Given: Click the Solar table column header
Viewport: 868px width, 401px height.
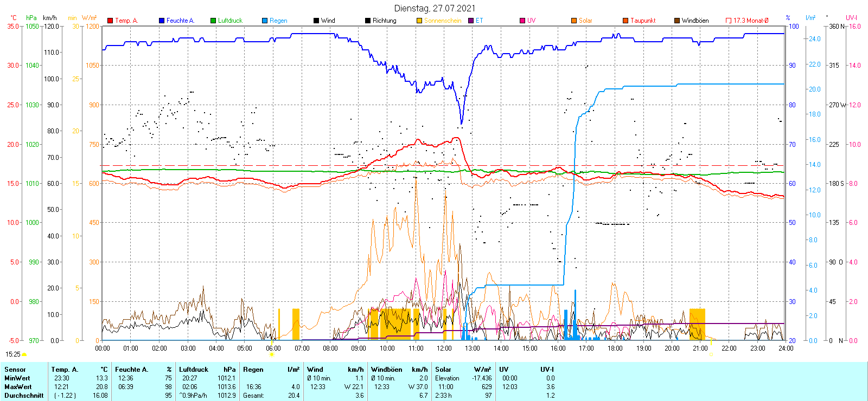Looking at the screenshot, I should coord(443,370).
